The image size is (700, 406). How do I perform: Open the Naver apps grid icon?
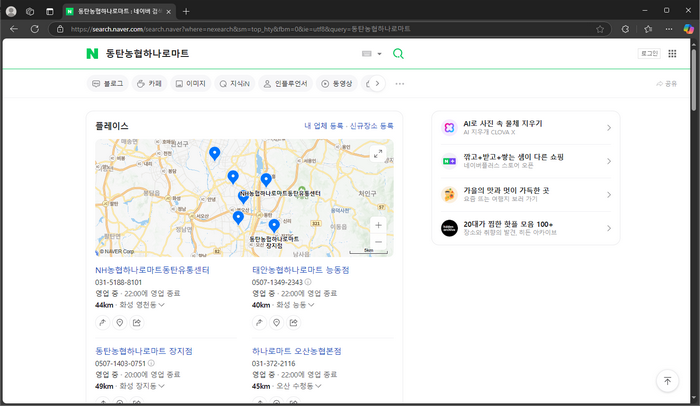tap(672, 54)
